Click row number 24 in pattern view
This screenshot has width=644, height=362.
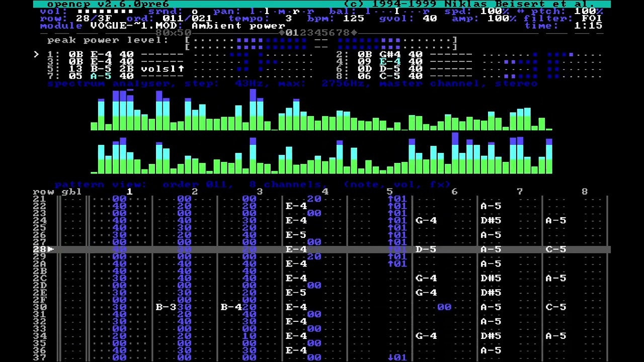(40, 221)
